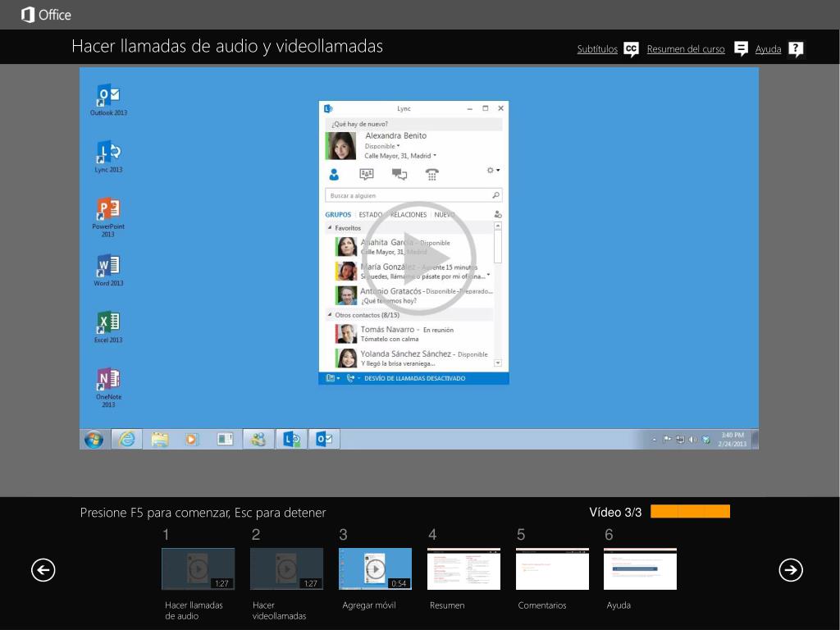840x630 pixels.
Task: Click the call forwarding phone icon
Action: click(x=349, y=378)
